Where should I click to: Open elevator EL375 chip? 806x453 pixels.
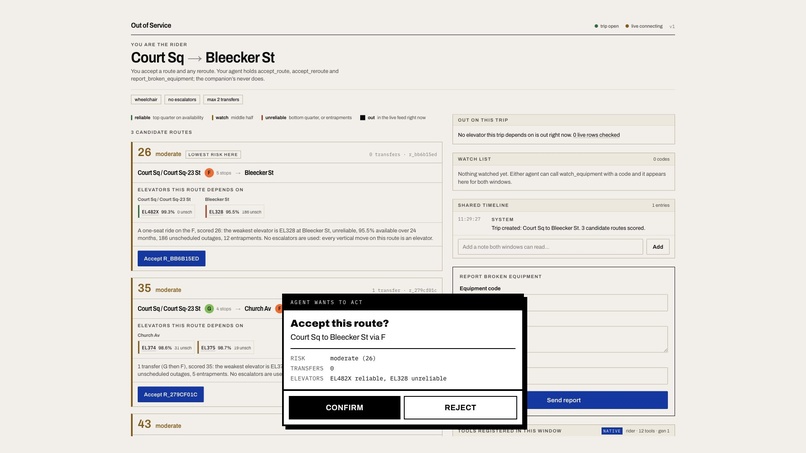pos(226,348)
